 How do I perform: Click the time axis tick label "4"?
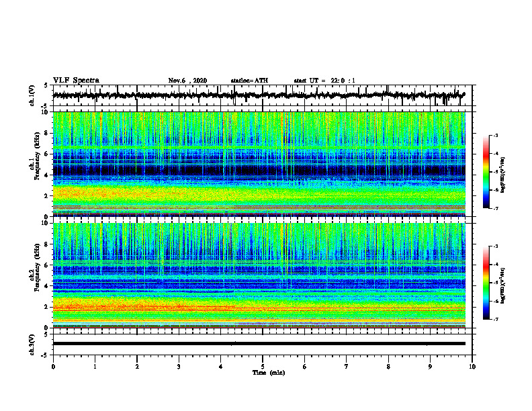coord(221,367)
